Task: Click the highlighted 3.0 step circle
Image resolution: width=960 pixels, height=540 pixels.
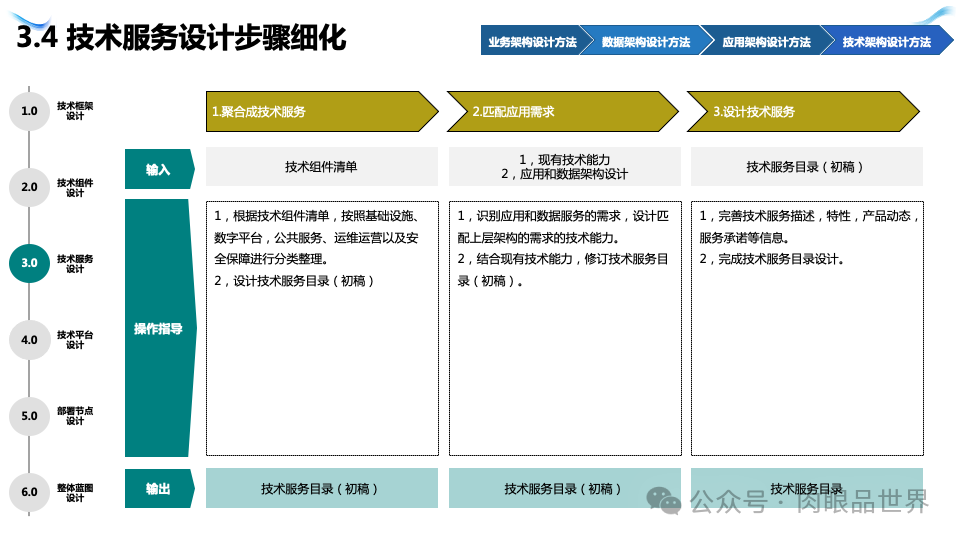Action: (29, 263)
